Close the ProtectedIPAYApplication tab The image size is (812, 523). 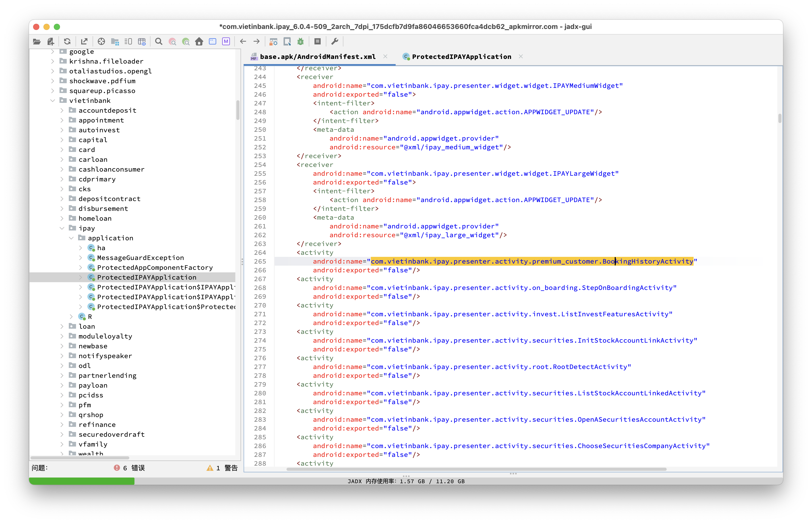pos(521,56)
